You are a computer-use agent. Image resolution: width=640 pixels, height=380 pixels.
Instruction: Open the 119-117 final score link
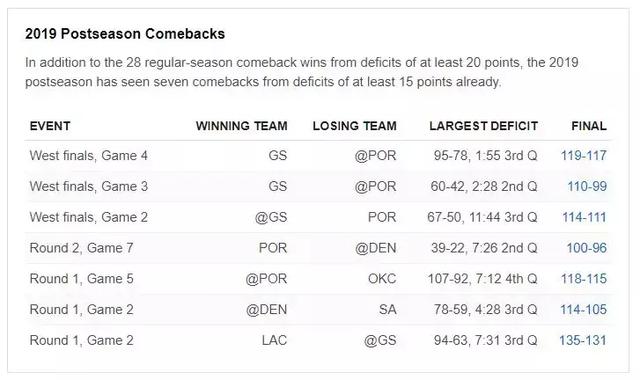583,156
